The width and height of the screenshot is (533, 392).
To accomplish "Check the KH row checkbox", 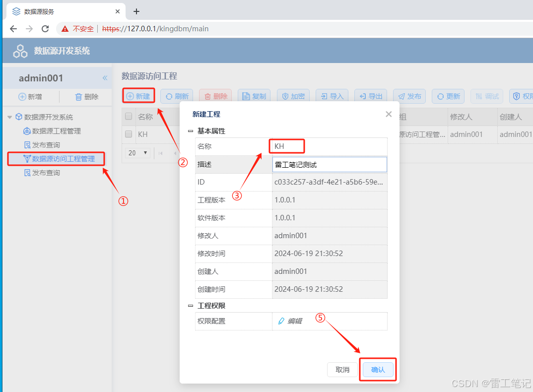I will [x=128, y=134].
